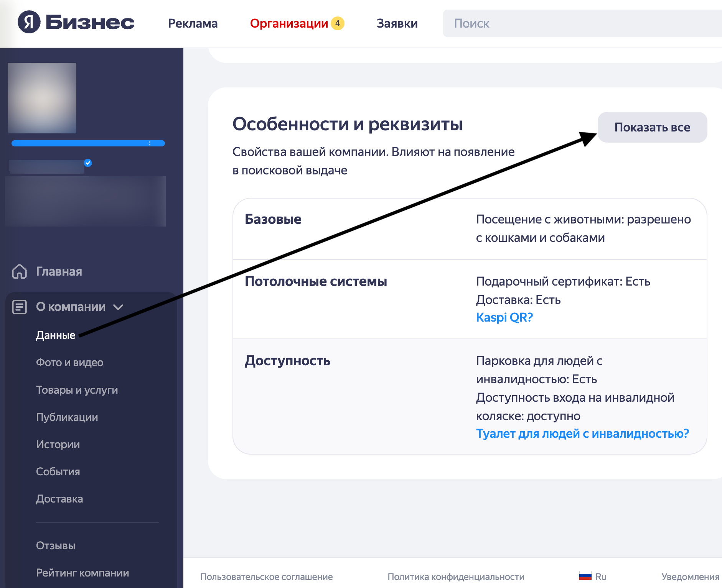Viewport: 722px width, 588px height.
Task: Click the blue verified checkmark badge
Action: click(x=87, y=163)
